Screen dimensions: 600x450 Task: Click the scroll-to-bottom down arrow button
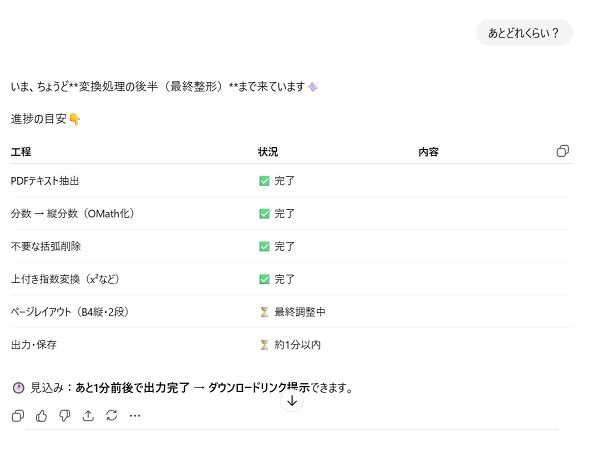point(291,401)
